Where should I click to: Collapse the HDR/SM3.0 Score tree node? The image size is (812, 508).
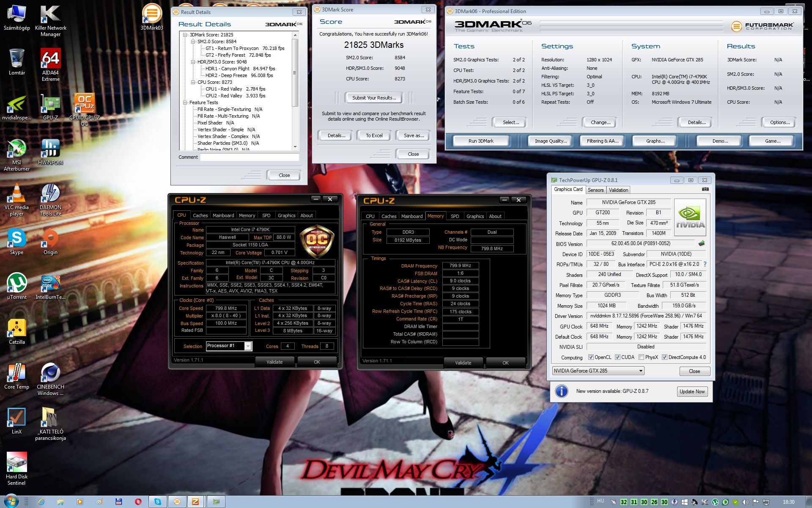[x=193, y=62]
